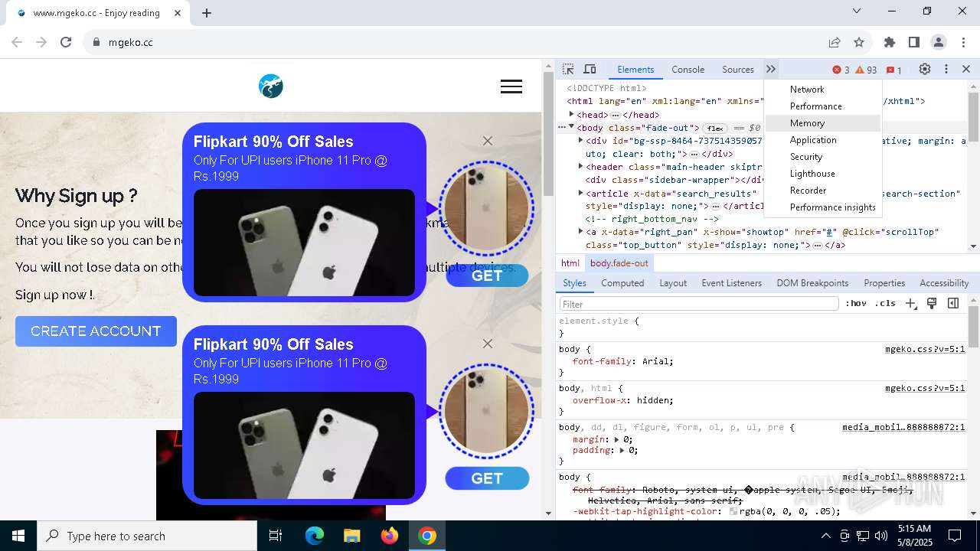Switch to the Computed pane tab
The width and height of the screenshot is (980, 551).
point(622,283)
